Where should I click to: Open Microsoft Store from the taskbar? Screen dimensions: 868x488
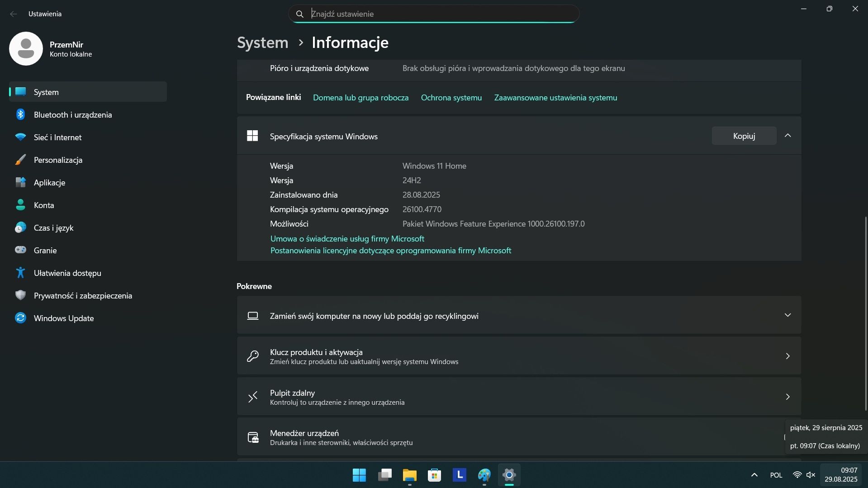pos(435,475)
